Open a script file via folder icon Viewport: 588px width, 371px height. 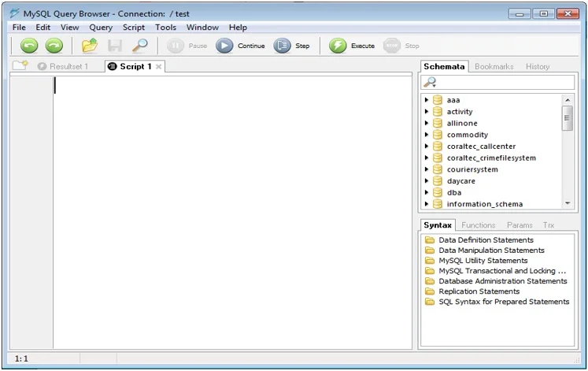click(x=90, y=46)
